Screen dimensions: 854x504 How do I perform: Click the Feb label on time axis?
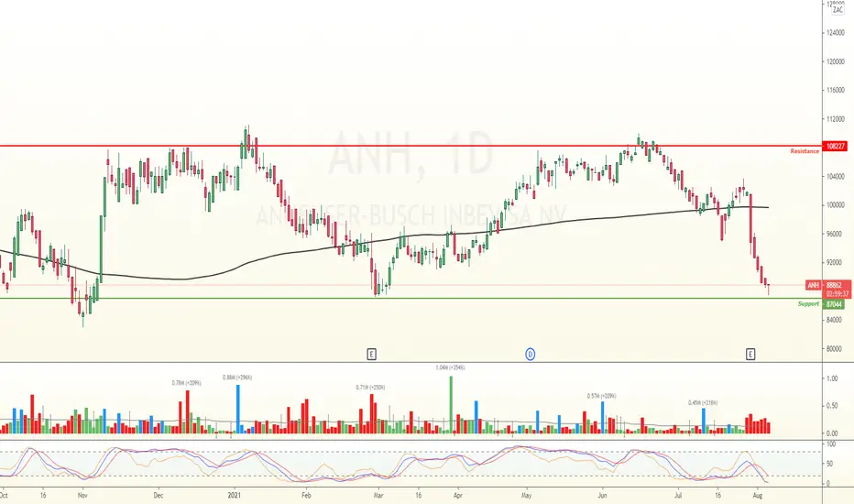(306, 496)
